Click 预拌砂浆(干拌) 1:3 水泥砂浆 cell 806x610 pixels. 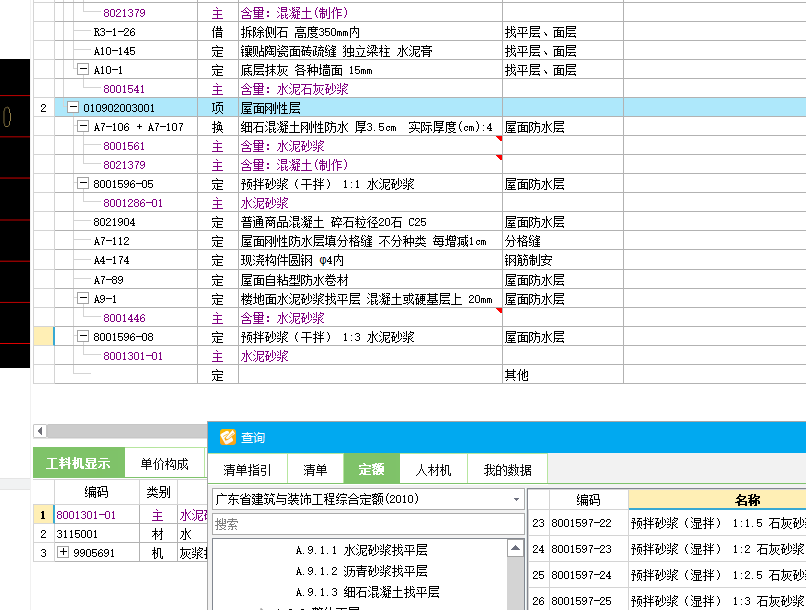pyautogui.click(x=370, y=337)
